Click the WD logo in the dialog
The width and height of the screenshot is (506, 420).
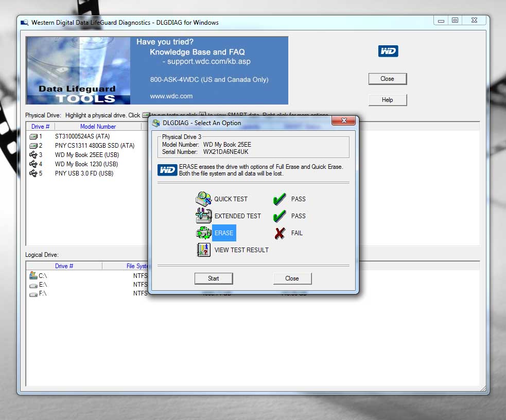(167, 170)
